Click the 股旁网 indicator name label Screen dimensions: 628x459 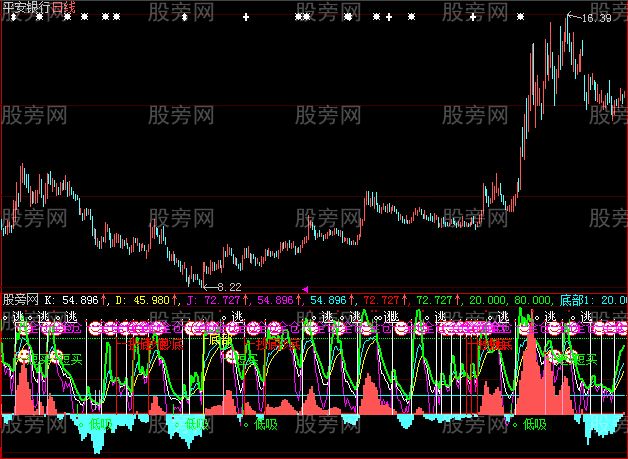(x=20, y=299)
